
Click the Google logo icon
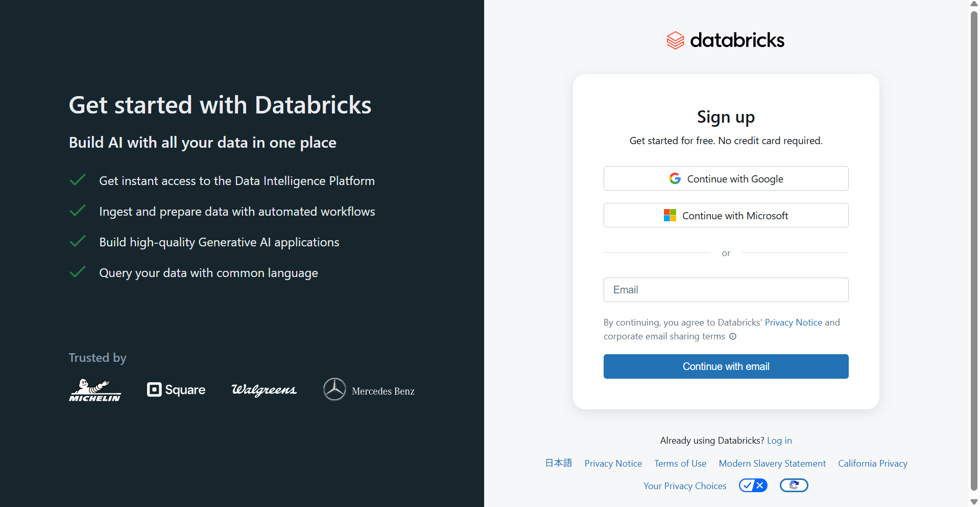(675, 178)
